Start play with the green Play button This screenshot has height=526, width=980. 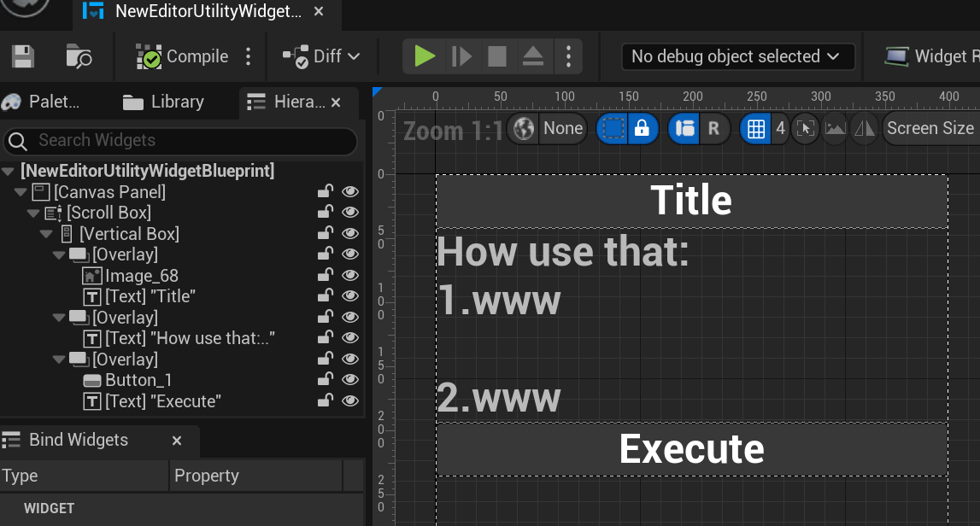pos(425,56)
